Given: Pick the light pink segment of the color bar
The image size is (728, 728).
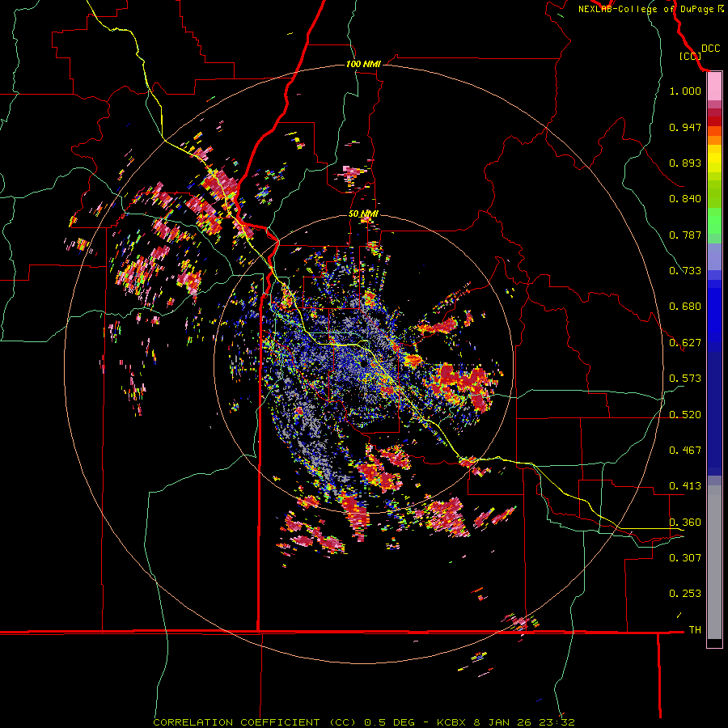Looking at the screenshot, I should (x=714, y=87).
